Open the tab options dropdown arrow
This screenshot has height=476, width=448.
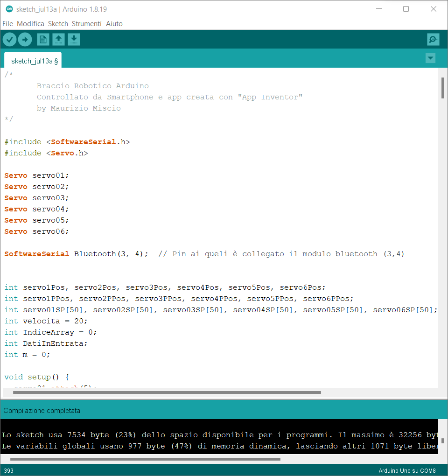430,58
